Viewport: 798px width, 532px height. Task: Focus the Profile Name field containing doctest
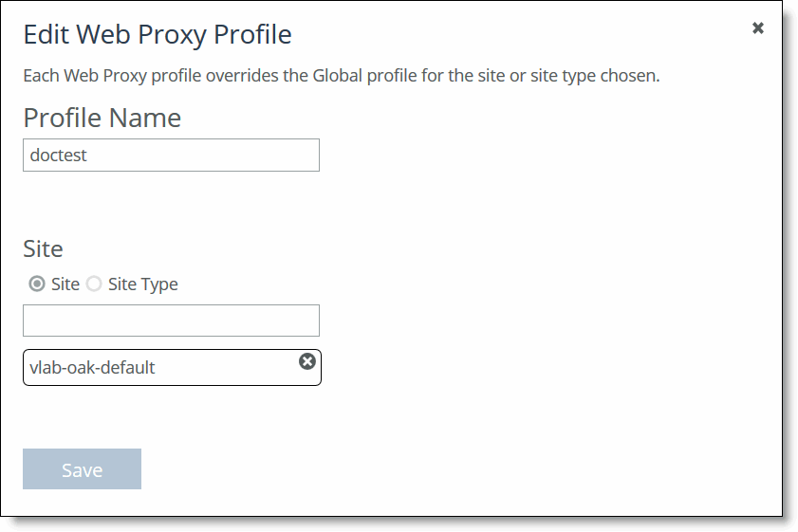(171, 156)
